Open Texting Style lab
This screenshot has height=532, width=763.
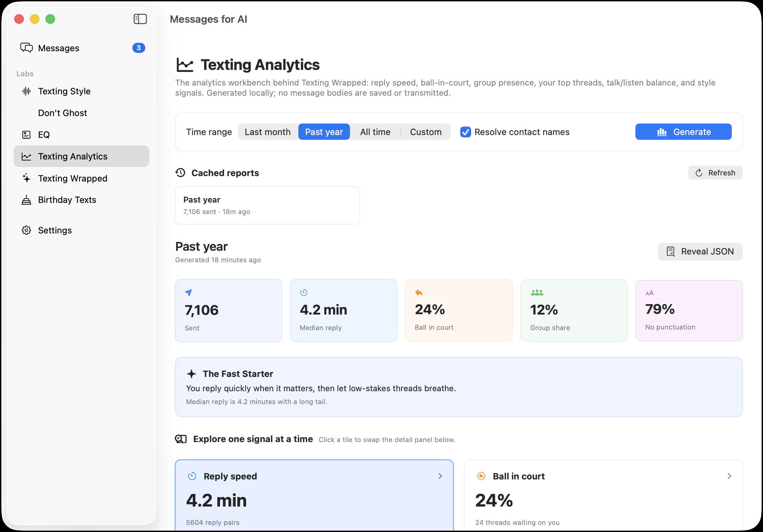81,91
